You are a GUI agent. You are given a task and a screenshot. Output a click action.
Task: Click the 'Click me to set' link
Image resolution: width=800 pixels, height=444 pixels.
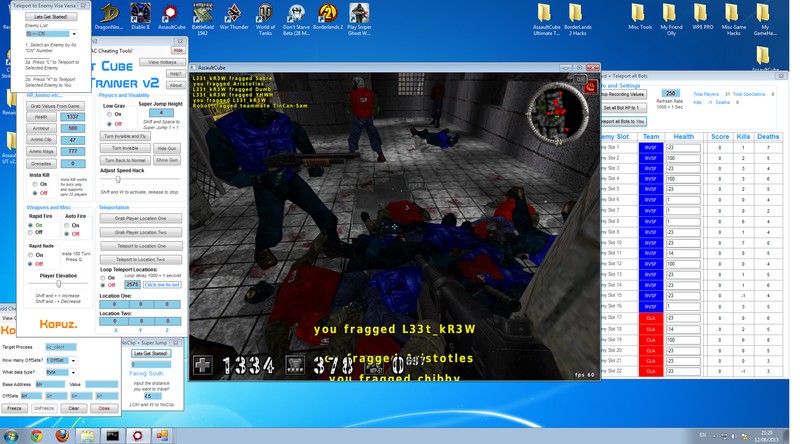162,285
